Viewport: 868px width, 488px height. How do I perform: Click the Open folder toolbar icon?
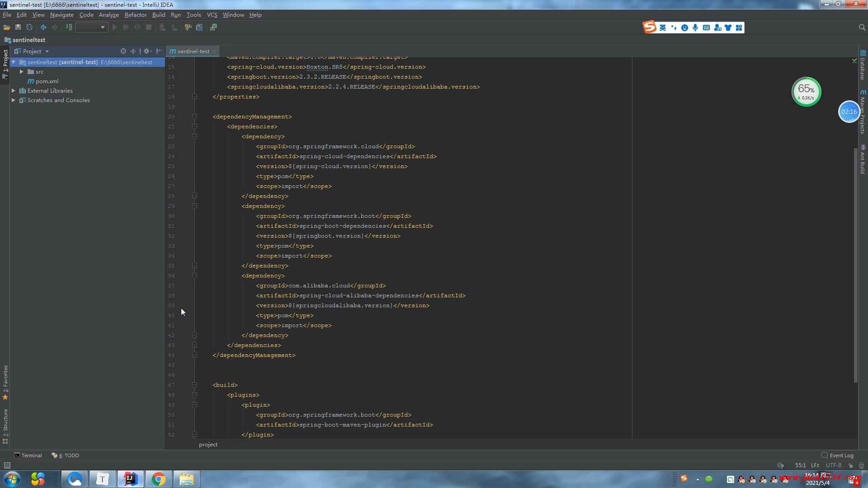click(x=7, y=28)
